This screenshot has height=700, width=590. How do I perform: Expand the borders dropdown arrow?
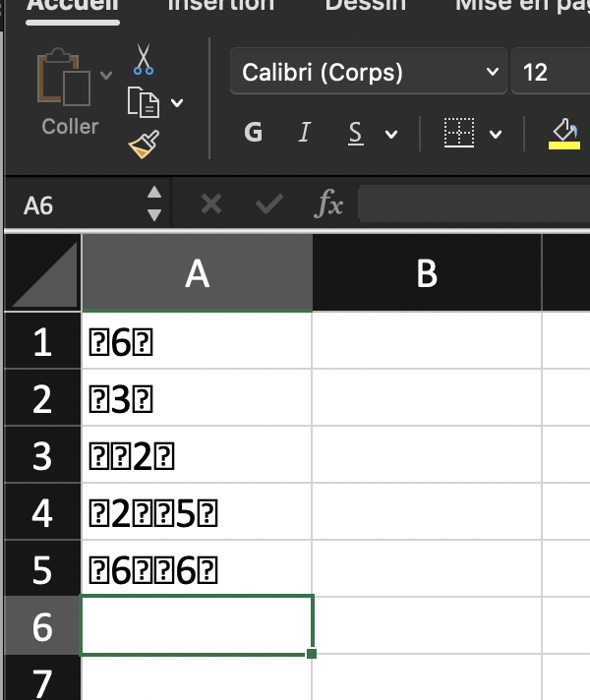(x=496, y=134)
